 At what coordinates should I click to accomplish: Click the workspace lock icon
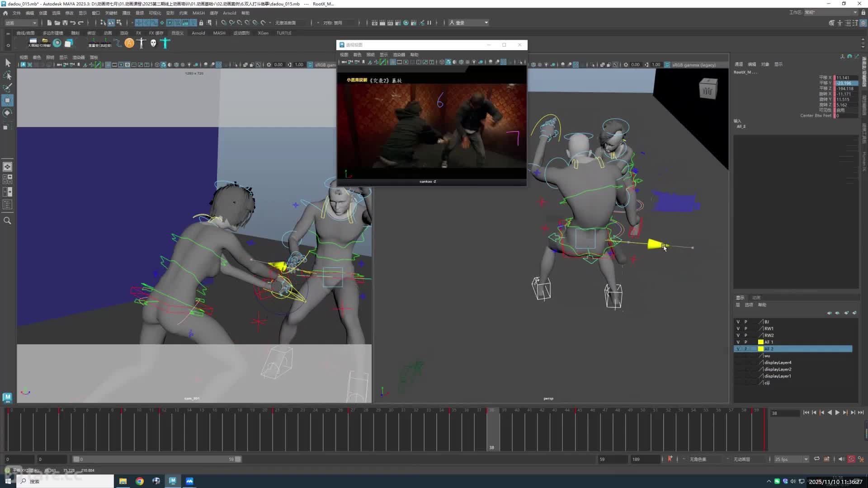tap(863, 13)
